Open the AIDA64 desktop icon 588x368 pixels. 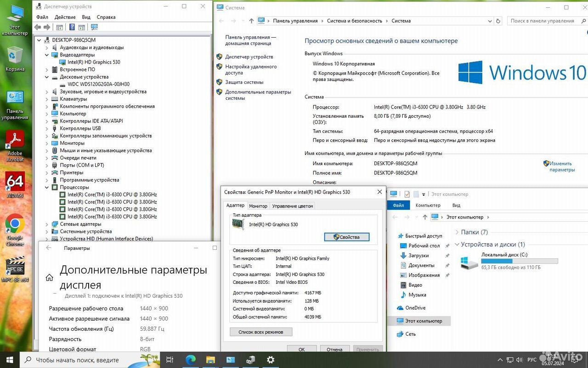pyautogui.click(x=15, y=185)
